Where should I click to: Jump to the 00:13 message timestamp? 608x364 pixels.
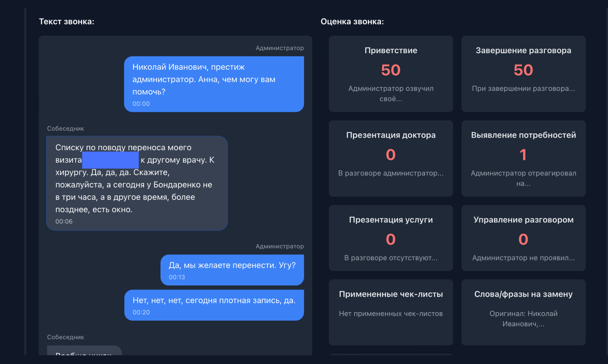tap(177, 277)
